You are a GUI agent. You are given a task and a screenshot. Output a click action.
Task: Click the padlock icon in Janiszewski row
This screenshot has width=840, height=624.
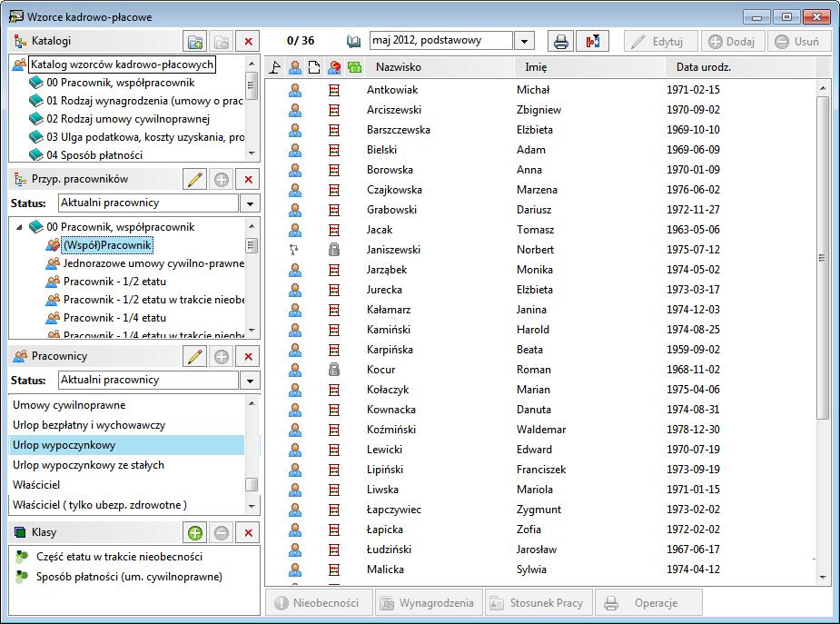click(334, 250)
